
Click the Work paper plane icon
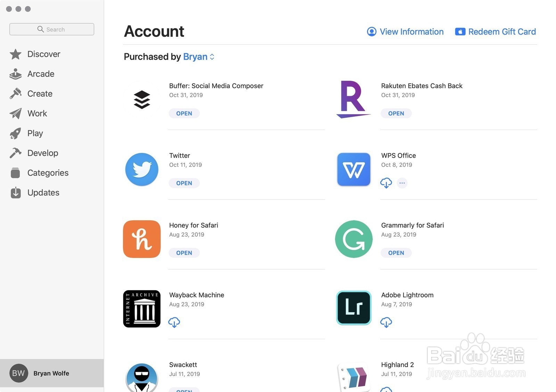pyautogui.click(x=15, y=114)
